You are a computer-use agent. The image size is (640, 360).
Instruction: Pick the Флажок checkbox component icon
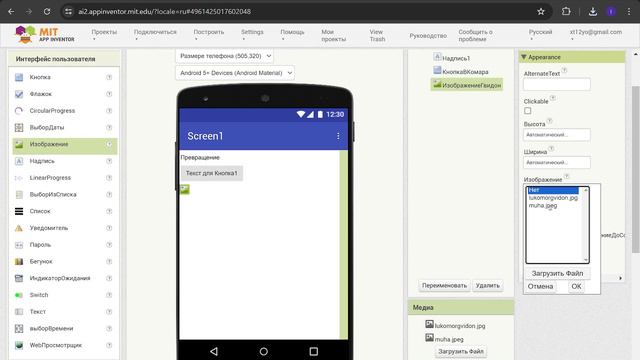tap(19, 94)
